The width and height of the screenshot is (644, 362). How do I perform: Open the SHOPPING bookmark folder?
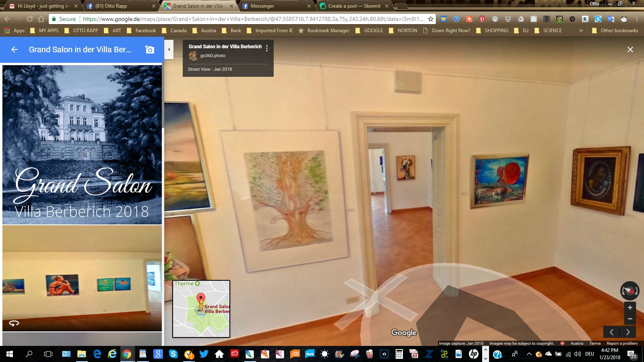pos(492,31)
